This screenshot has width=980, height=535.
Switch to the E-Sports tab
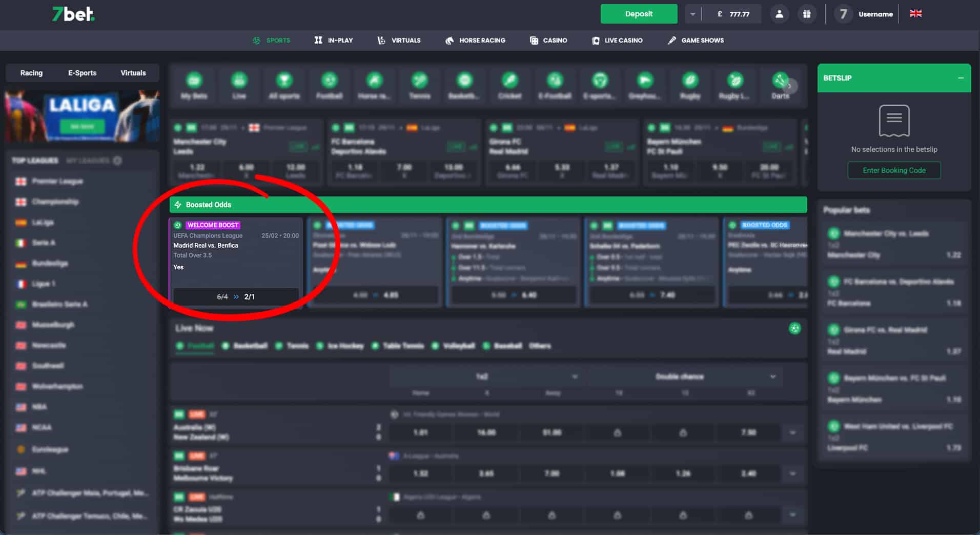82,73
